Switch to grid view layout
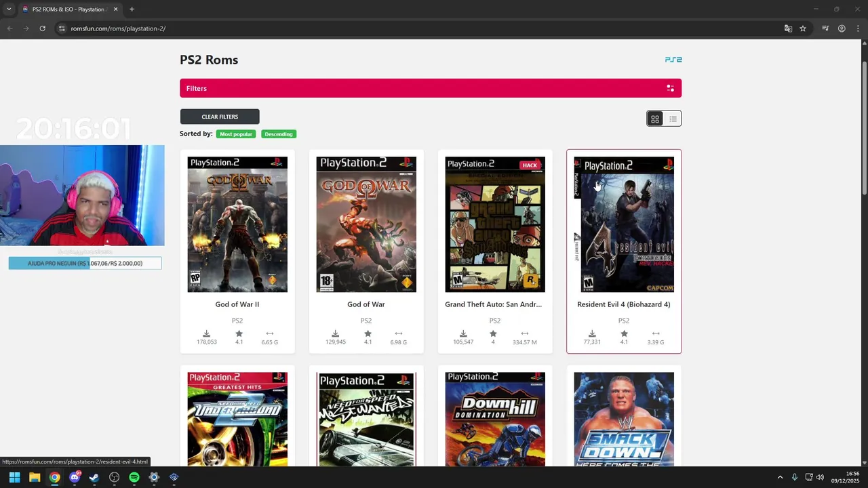Viewport: 868px width, 488px height. [x=655, y=119]
